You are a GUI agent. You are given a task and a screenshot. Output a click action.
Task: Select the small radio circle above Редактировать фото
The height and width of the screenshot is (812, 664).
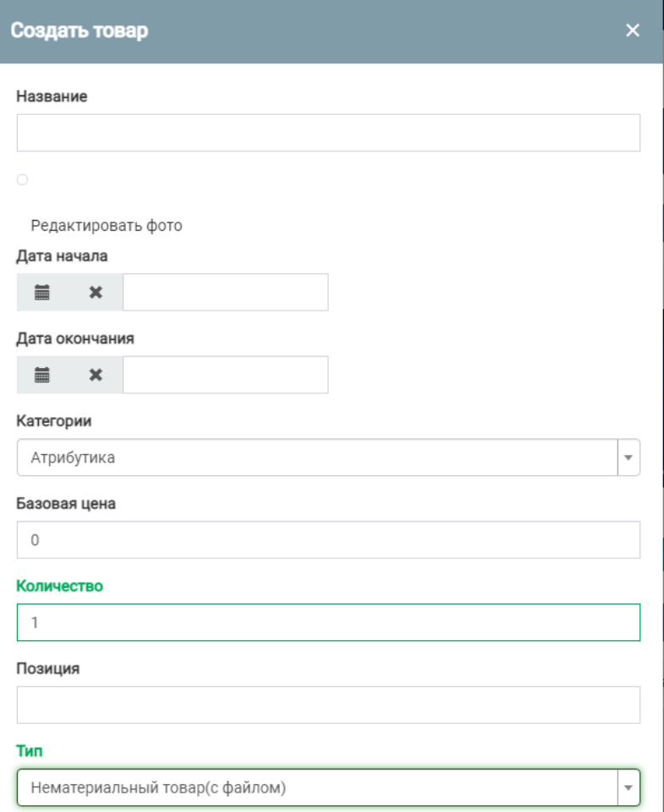(22, 179)
